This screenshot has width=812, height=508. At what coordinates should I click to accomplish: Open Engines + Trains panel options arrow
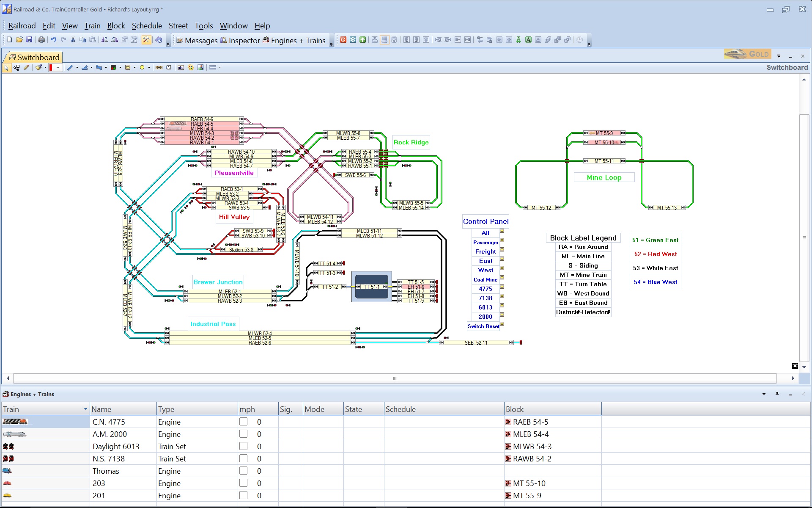764,394
